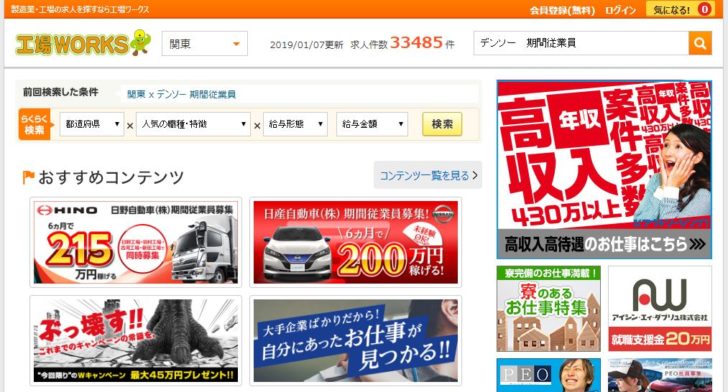The image size is (728, 392).
Task: Click the orange flag icon beside おすすめコンテンツ
Action: pyautogui.click(x=28, y=177)
